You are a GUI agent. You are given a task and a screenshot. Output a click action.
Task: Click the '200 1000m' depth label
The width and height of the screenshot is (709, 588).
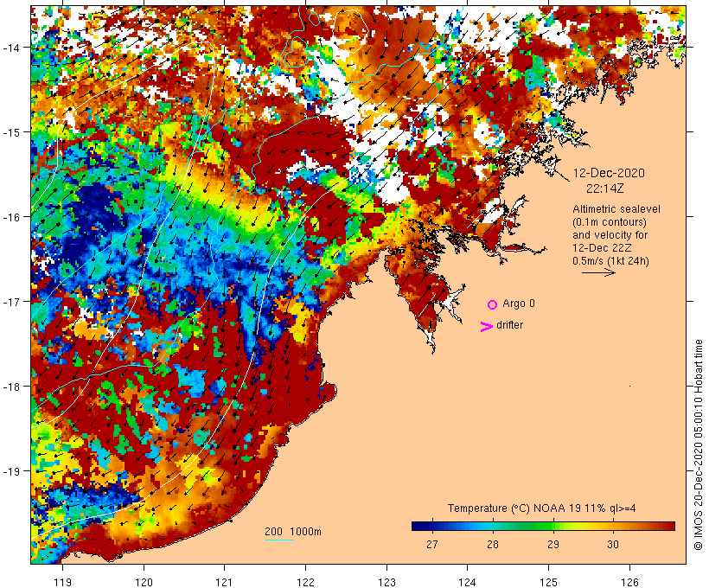tap(293, 532)
